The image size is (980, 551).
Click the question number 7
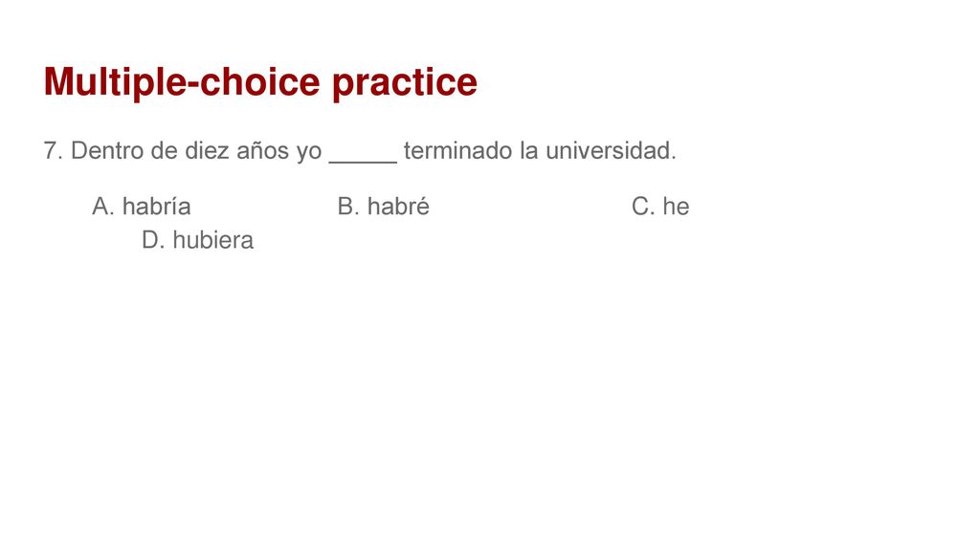[54, 150]
